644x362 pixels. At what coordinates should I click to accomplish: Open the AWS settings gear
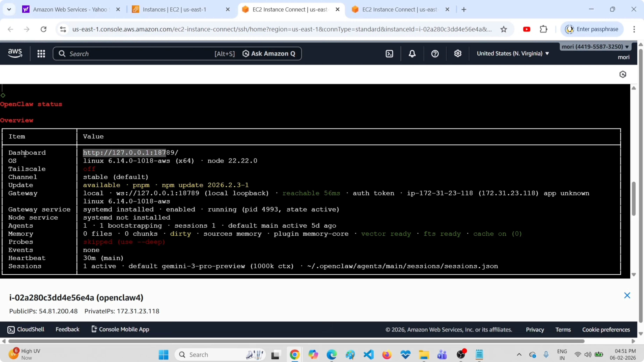click(x=458, y=54)
